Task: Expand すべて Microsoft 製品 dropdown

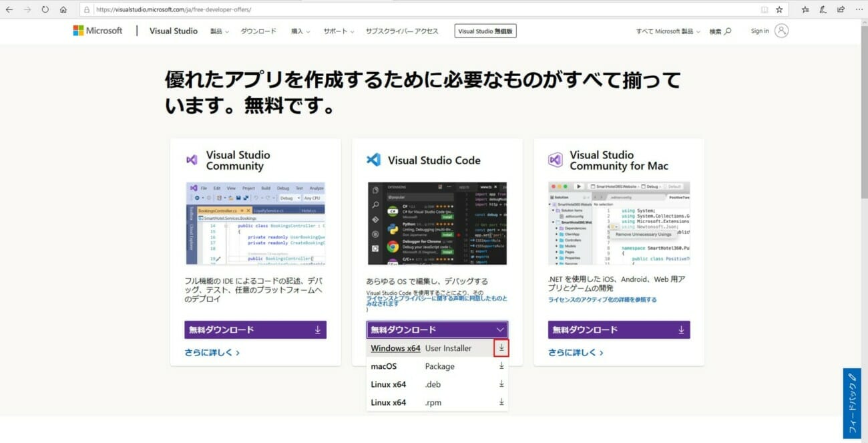Action: pyautogui.click(x=668, y=31)
